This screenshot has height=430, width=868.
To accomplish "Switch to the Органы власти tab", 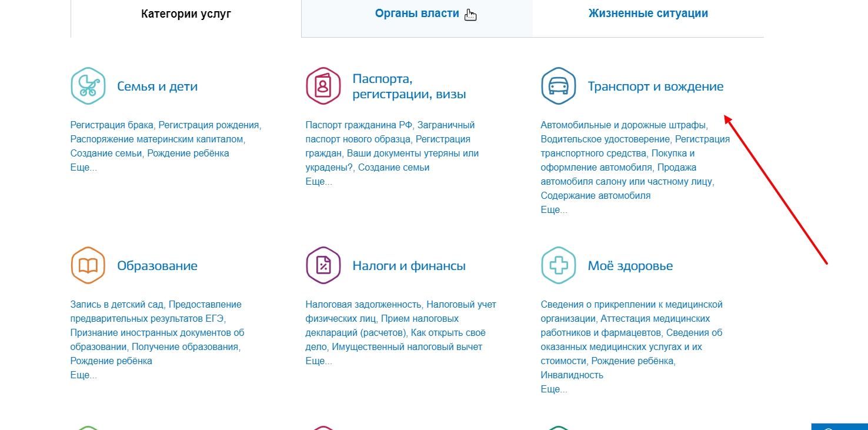I will [x=417, y=14].
